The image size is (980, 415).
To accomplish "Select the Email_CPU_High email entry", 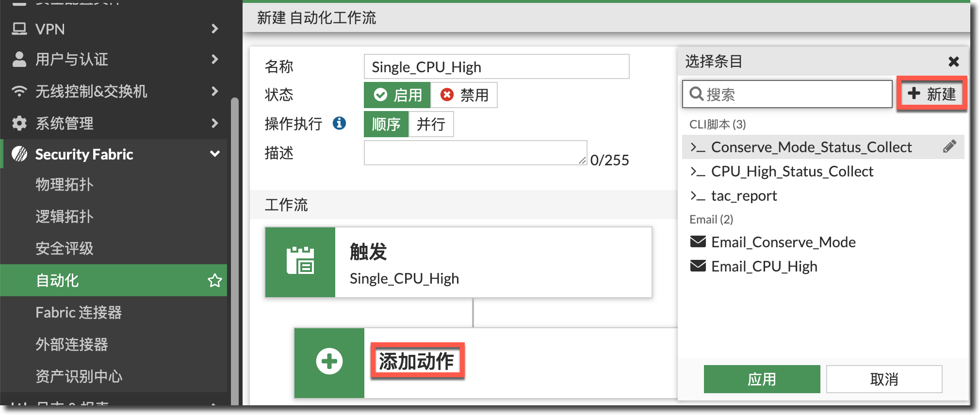I will pos(764,267).
